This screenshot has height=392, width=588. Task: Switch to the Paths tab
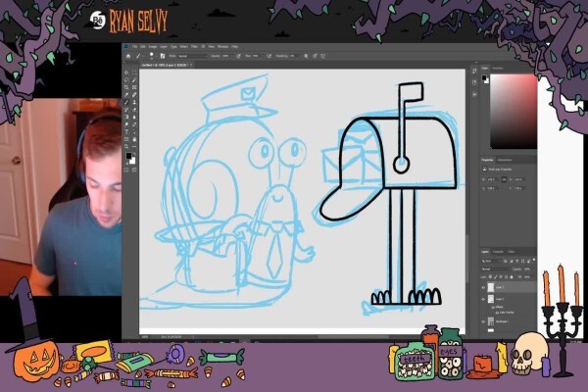point(512,252)
